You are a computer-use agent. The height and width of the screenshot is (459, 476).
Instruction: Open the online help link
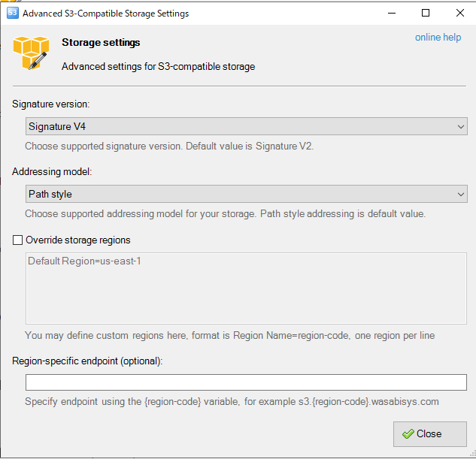click(x=438, y=38)
